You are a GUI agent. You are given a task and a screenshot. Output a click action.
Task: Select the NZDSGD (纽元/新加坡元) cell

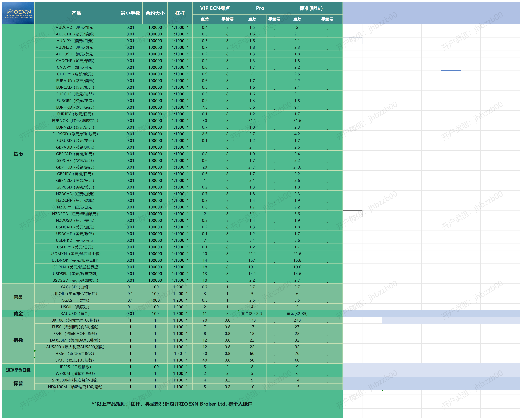[76, 214]
